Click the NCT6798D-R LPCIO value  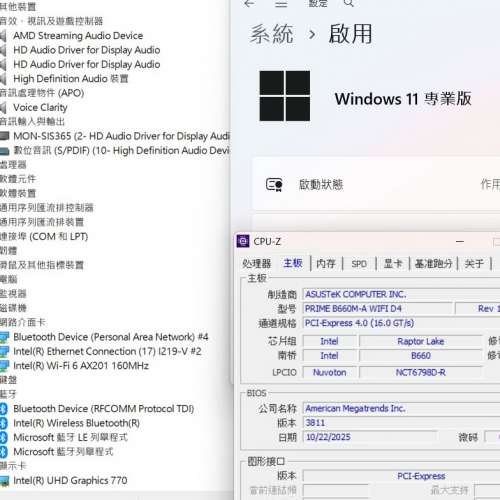pyautogui.click(x=421, y=372)
